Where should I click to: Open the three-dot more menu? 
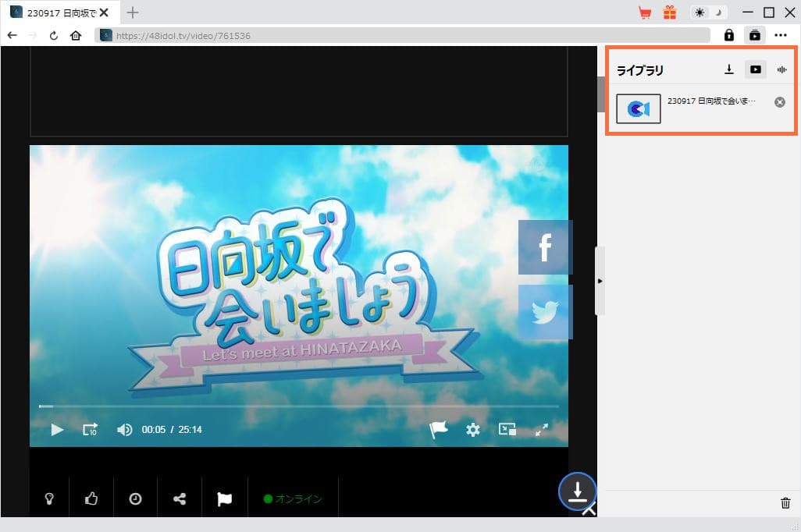point(781,35)
